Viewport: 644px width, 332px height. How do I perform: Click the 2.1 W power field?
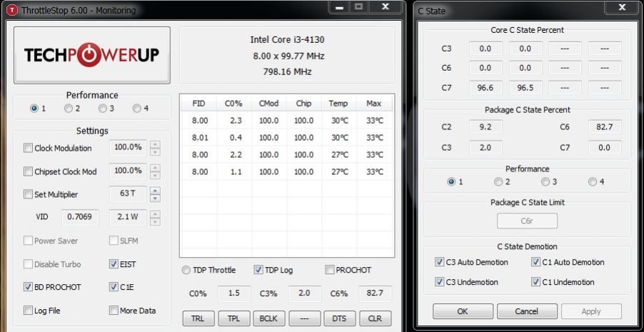(x=128, y=217)
